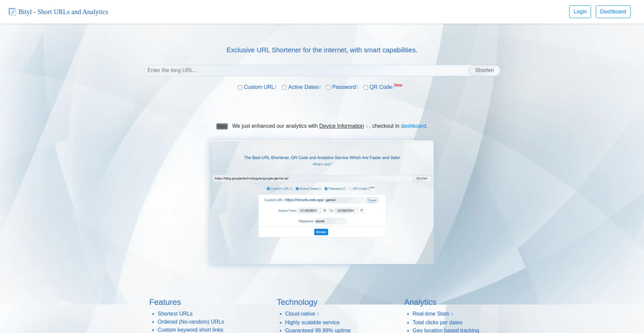Select Ordered (No-random) URLs item
644x333 pixels.
(191, 322)
